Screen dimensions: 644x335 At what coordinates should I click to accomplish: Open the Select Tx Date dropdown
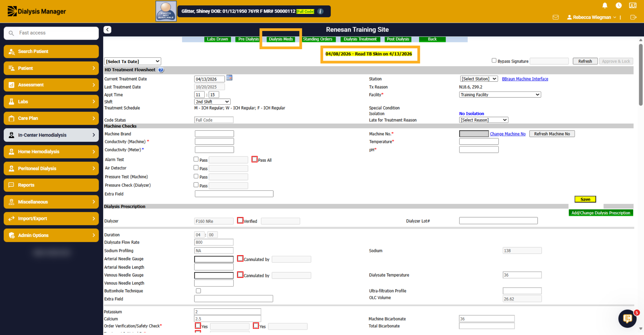point(133,62)
